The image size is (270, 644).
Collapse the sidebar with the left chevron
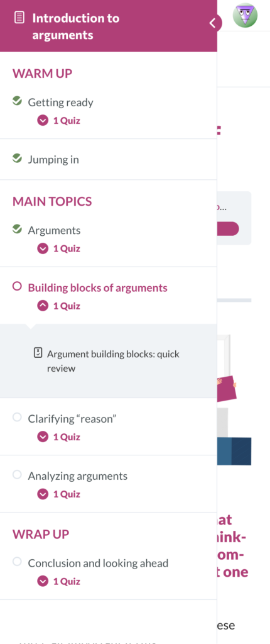point(213,23)
